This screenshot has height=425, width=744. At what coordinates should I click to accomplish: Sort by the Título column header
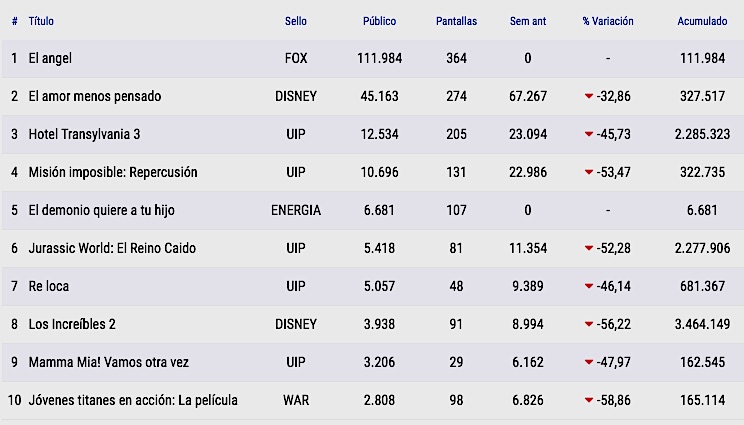[x=41, y=21]
